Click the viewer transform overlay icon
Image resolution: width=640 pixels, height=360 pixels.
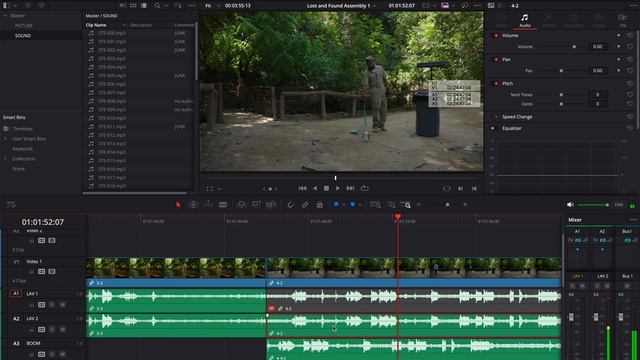tap(210, 189)
